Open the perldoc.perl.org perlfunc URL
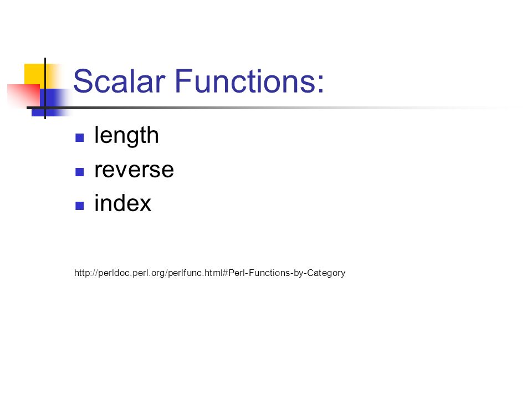 pos(209,273)
